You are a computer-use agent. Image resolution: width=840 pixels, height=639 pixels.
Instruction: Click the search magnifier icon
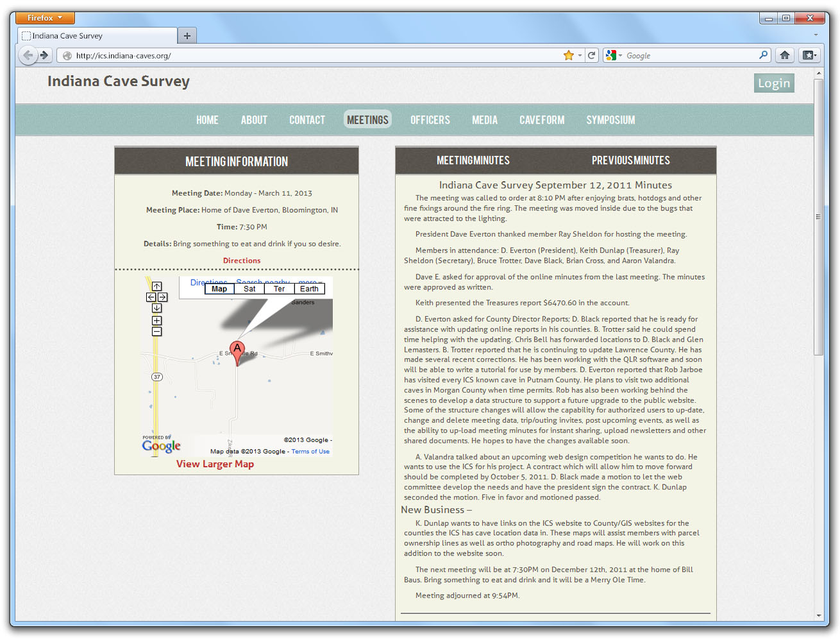(763, 55)
